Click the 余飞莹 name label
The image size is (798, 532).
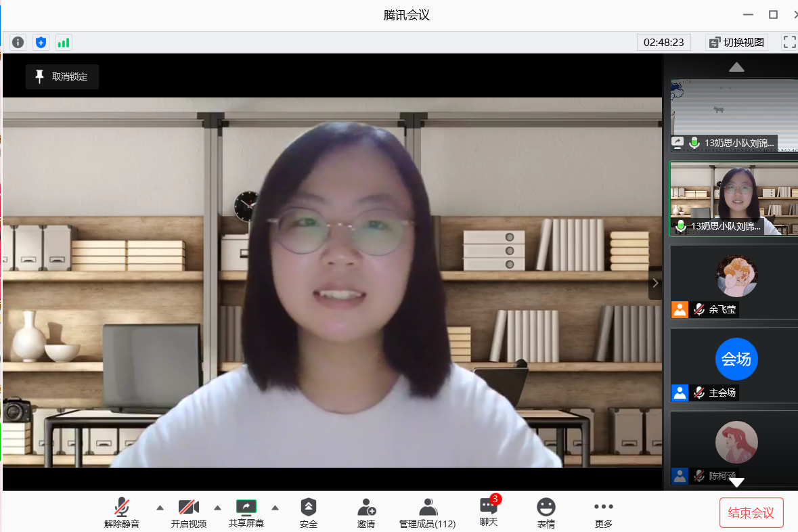722,309
